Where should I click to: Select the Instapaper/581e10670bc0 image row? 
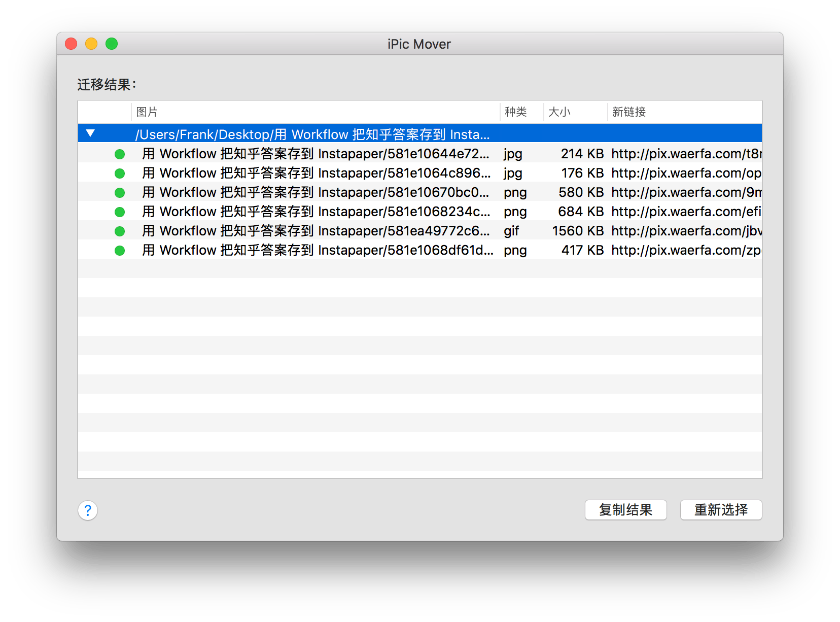point(420,192)
